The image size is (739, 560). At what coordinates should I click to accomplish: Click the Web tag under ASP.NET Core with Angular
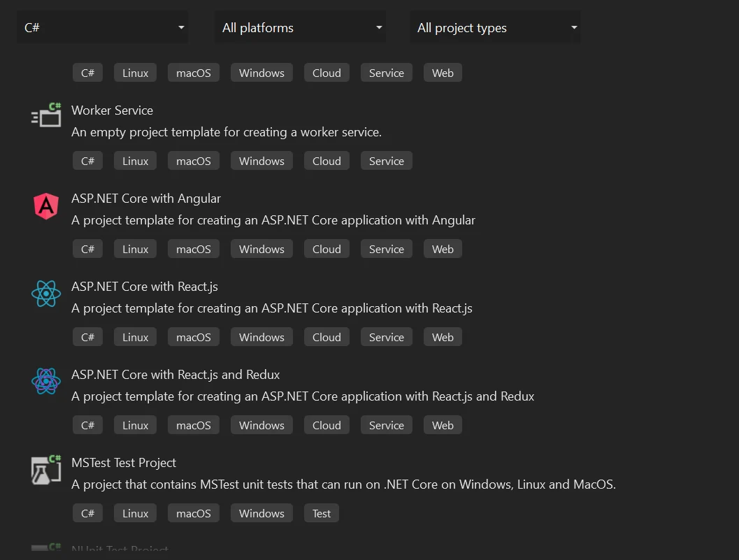[443, 249]
